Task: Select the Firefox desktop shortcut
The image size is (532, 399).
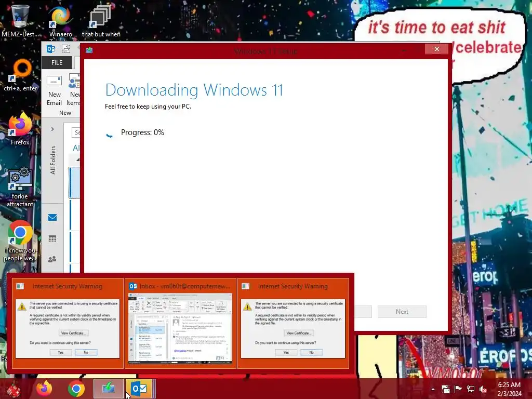Action: pyautogui.click(x=20, y=129)
